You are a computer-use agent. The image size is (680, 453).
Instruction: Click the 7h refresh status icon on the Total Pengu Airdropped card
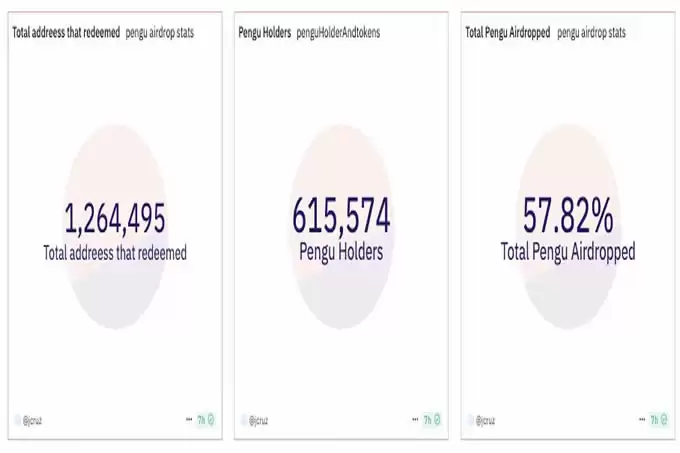[659, 420]
